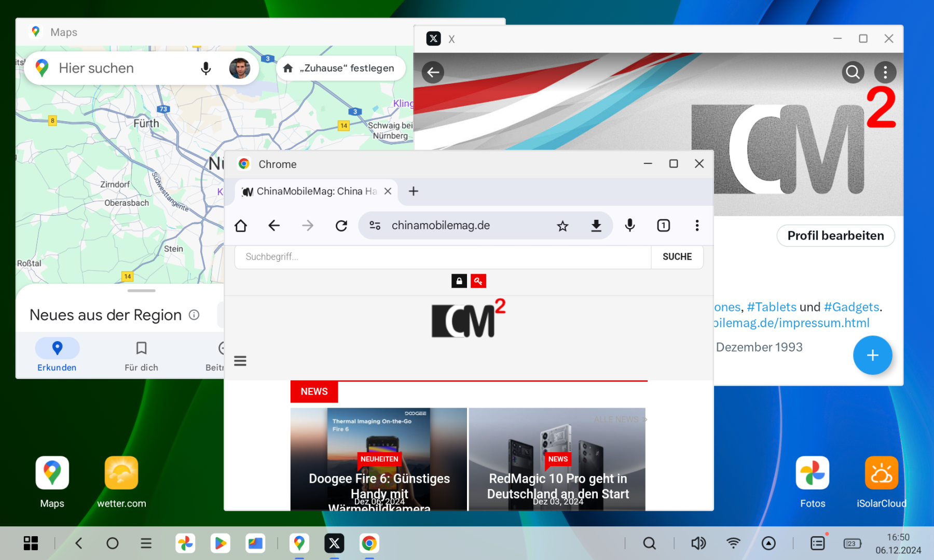Click the SUCHE button
Image resolution: width=934 pixels, height=560 pixels.
(677, 257)
